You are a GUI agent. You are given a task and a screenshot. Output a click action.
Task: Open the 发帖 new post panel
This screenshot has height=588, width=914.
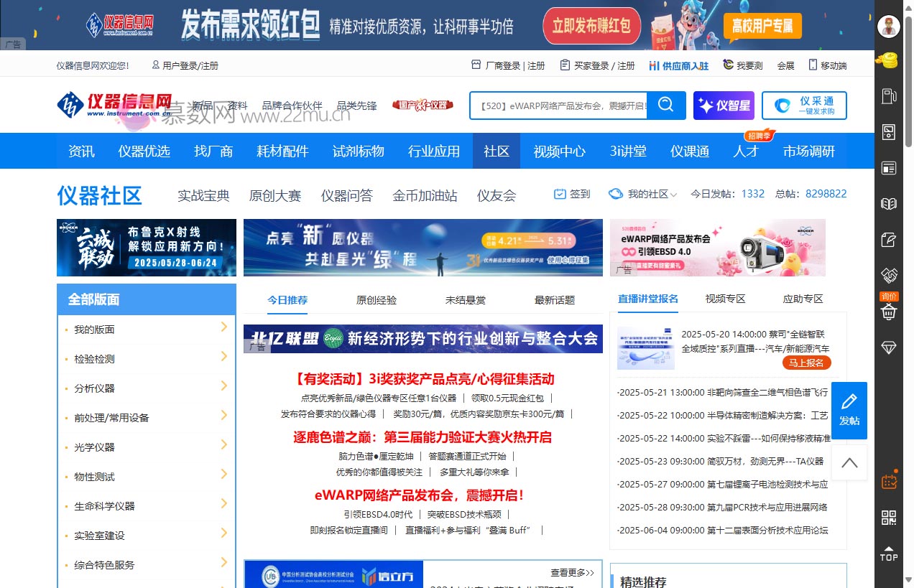tap(849, 411)
